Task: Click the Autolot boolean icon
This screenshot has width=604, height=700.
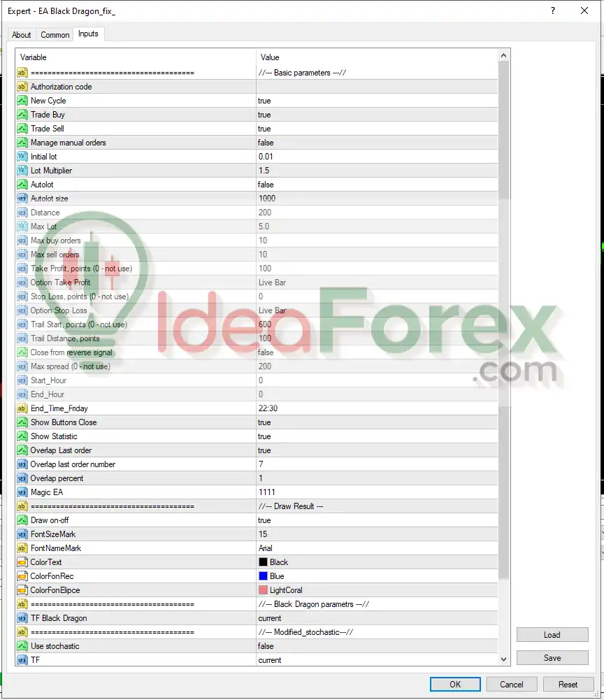Action: [x=22, y=185]
